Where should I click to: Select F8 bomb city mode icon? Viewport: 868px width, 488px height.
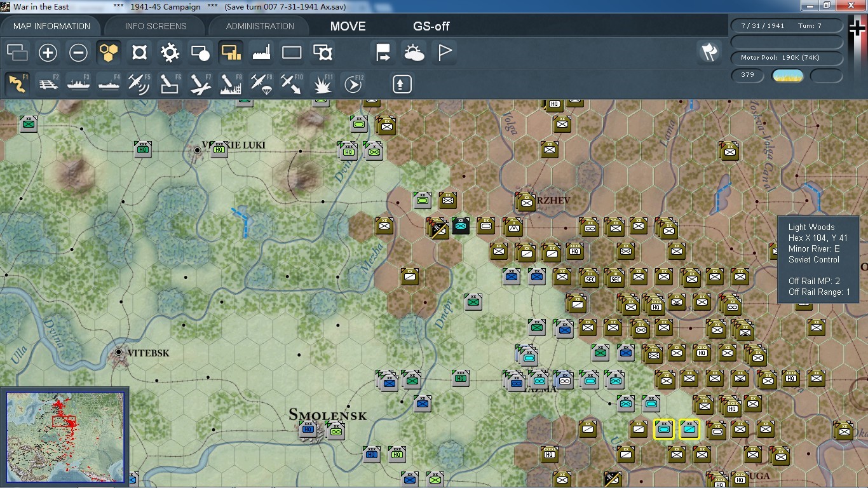click(231, 84)
